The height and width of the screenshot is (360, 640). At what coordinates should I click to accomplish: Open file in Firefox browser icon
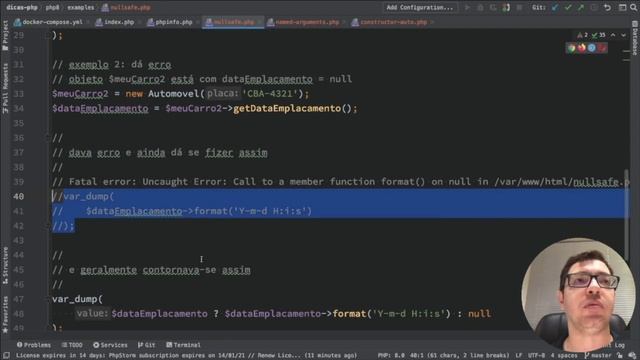(582, 48)
